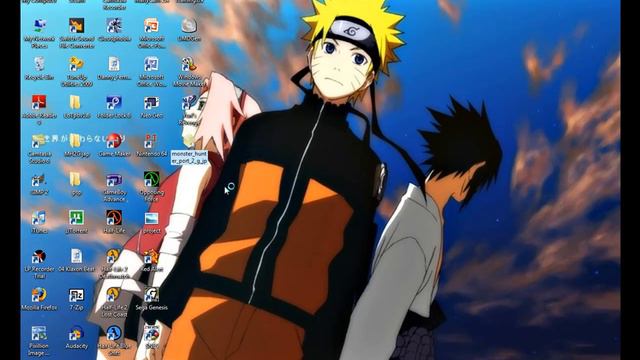Launch Nintendo 64 emulator shortcut
This screenshot has width=640, height=360.
tap(151, 145)
